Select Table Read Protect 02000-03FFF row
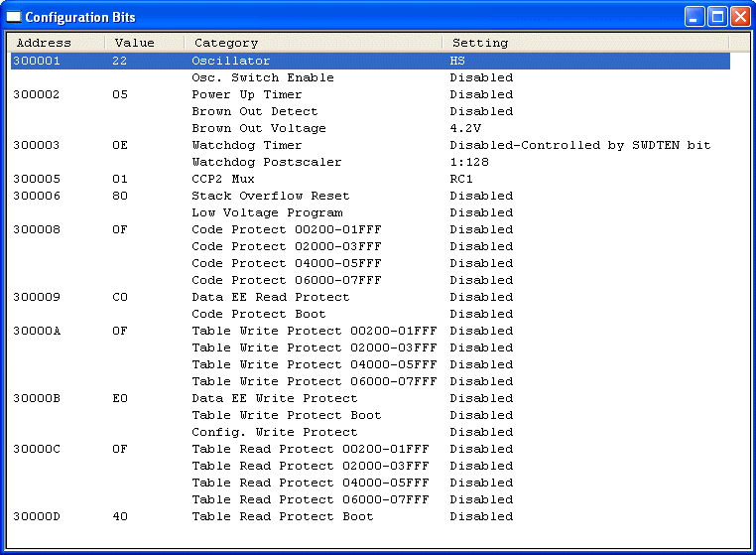 [370, 467]
